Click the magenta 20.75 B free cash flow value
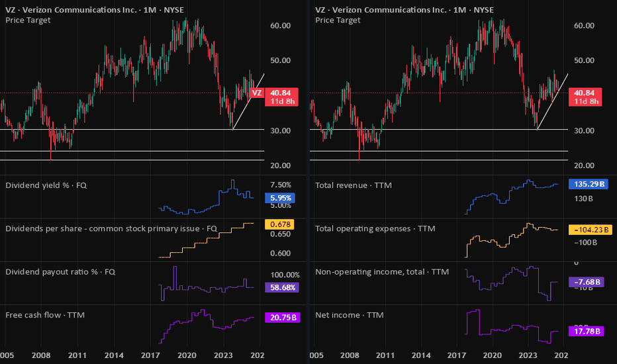The image size is (617, 364). (x=283, y=318)
